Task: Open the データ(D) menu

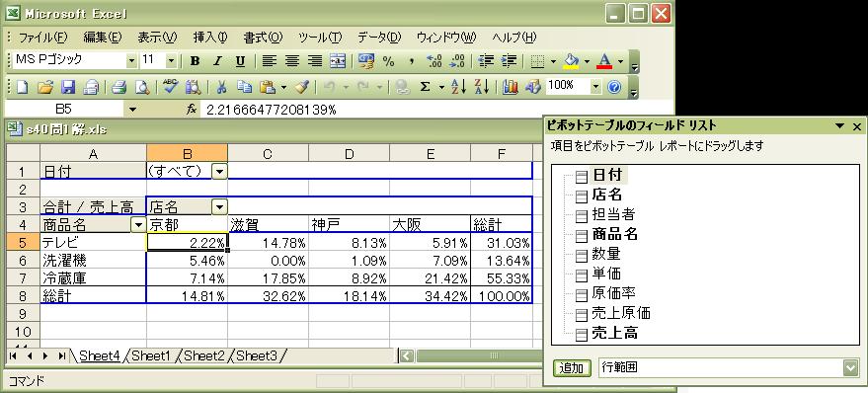Action: point(378,38)
